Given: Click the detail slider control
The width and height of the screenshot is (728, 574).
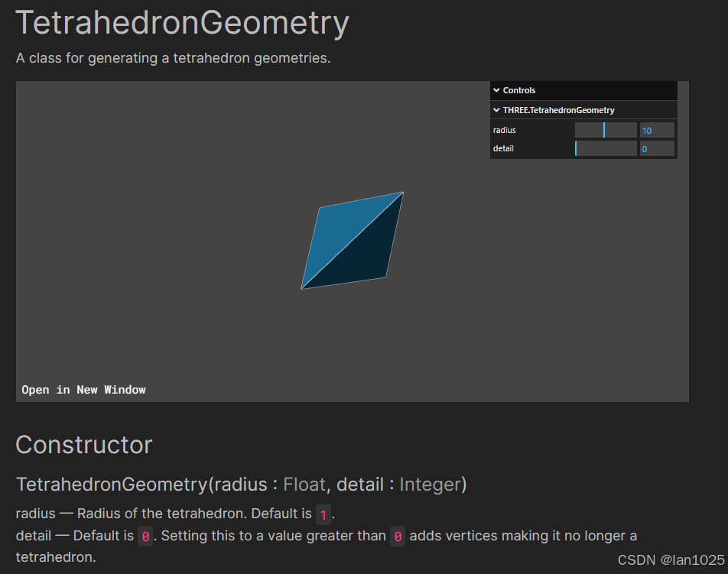Looking at the screenshot, I should [x=606, y=148].
